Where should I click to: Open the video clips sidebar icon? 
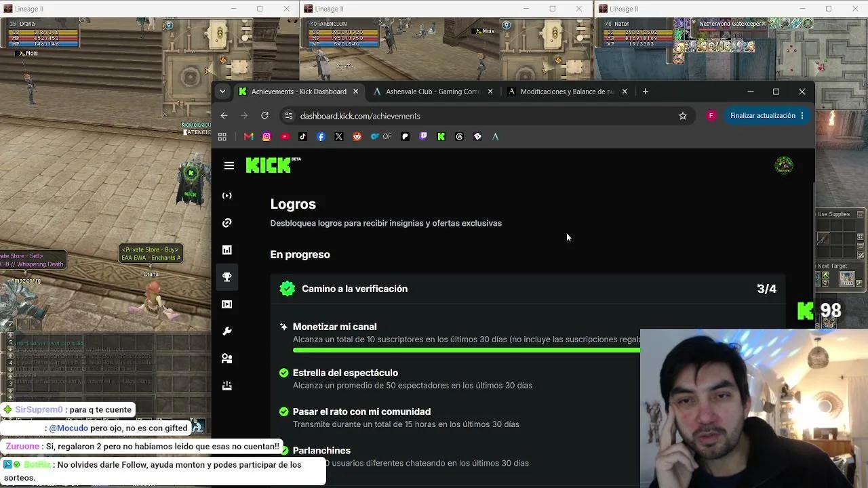coord(227,304)
